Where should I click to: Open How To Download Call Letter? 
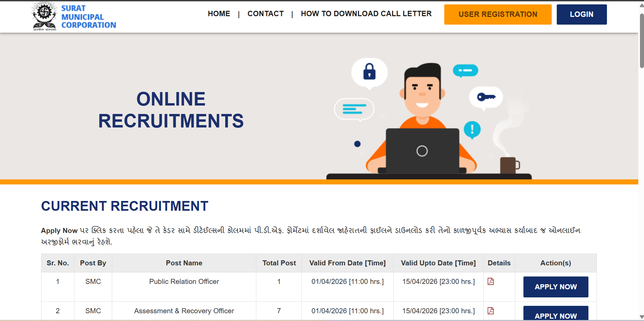pos(366,14)
